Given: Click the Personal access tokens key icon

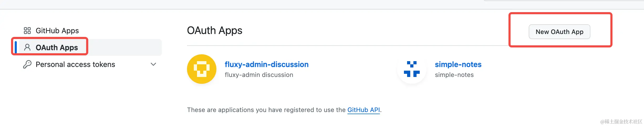Looking at the screenshot, I should point(27,64).
